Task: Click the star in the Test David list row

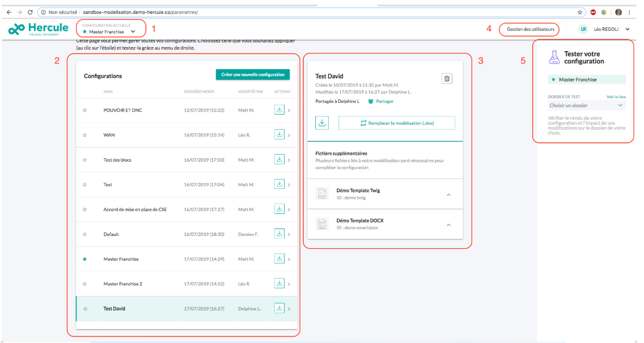Action: (85, 309)
